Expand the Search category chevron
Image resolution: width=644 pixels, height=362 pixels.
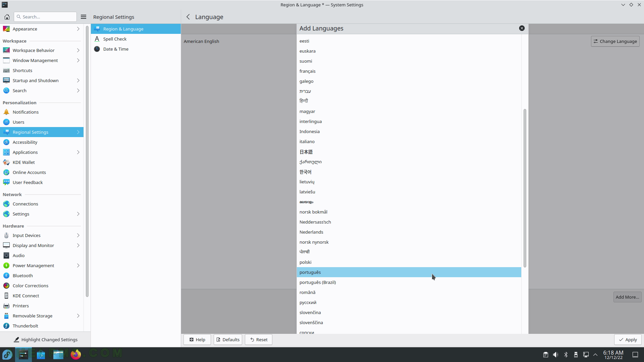coord(78,90)
